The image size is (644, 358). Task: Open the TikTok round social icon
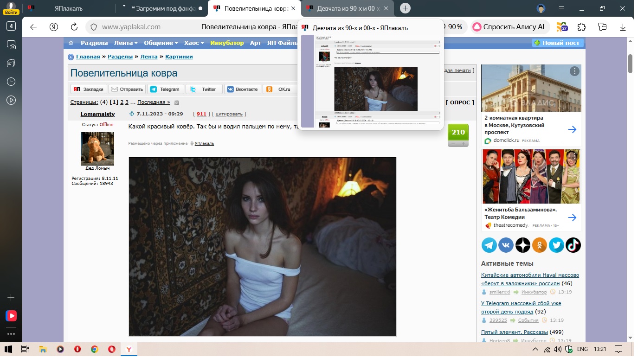573,245
